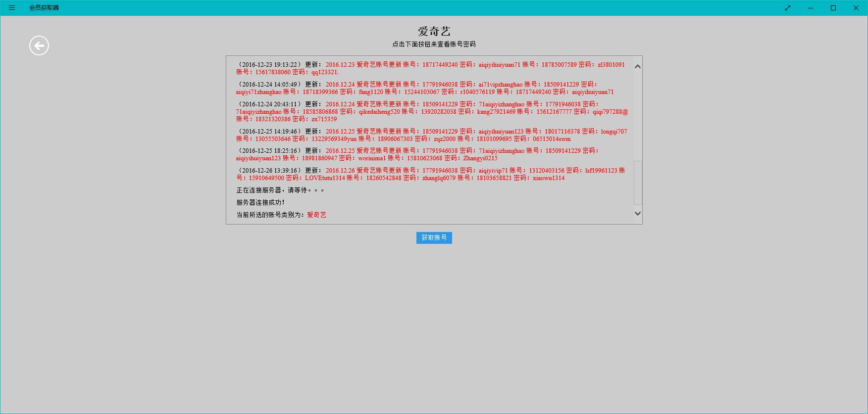
Task: Click the 爱奇艺 page heading
Action: pos(434,31)
